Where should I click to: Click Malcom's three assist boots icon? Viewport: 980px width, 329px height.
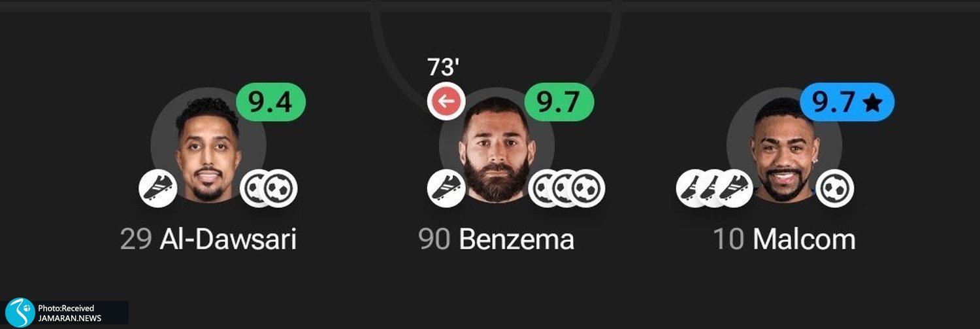(x=714, y=188)
